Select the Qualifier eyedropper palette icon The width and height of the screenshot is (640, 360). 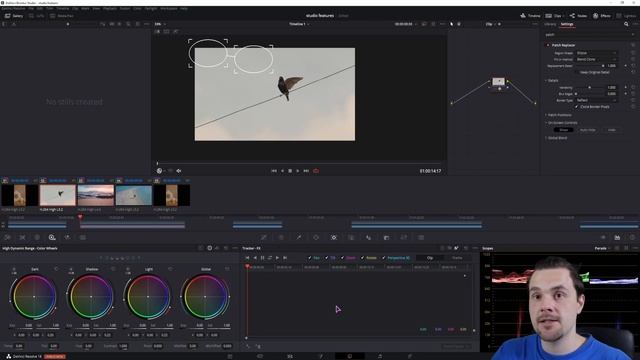point(299,237)
